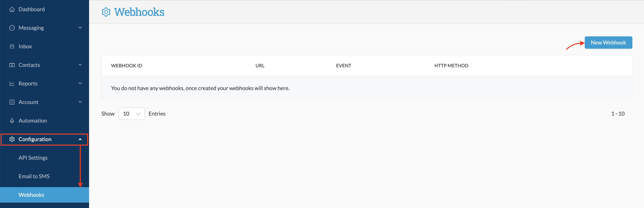Click the 'You do not have any webhooks' message
644x208 pixels.
tap(200, 88)
